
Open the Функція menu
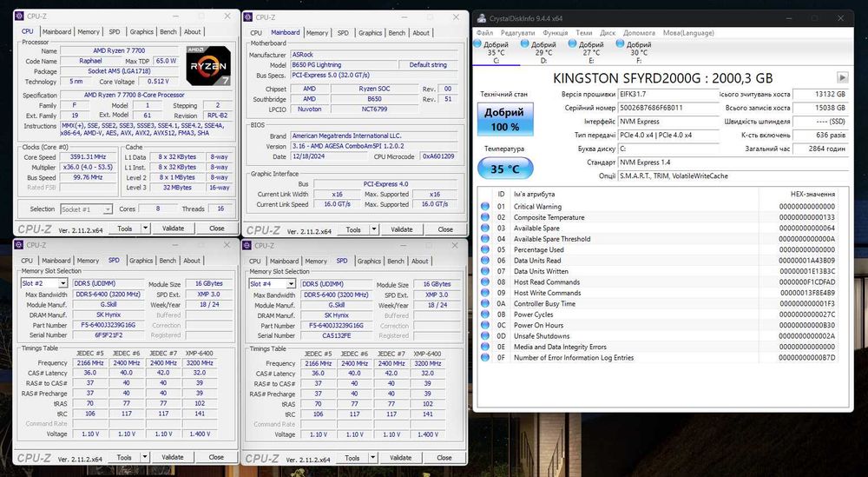556,33
